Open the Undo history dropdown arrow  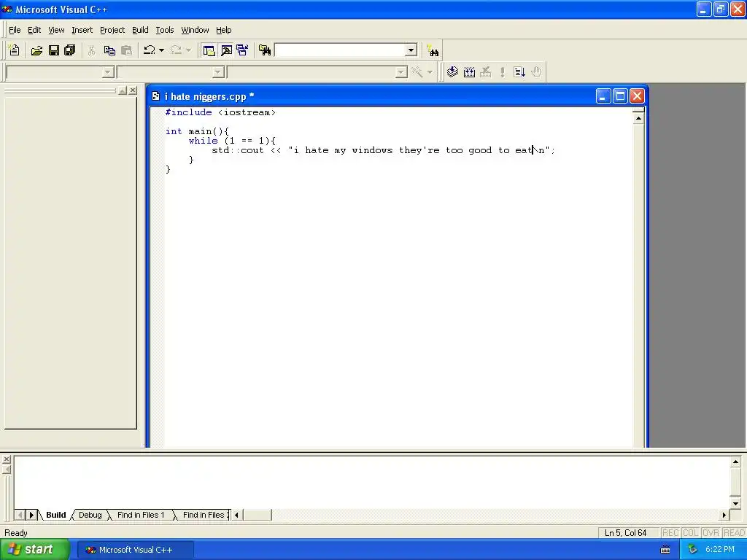pos(161,50)
